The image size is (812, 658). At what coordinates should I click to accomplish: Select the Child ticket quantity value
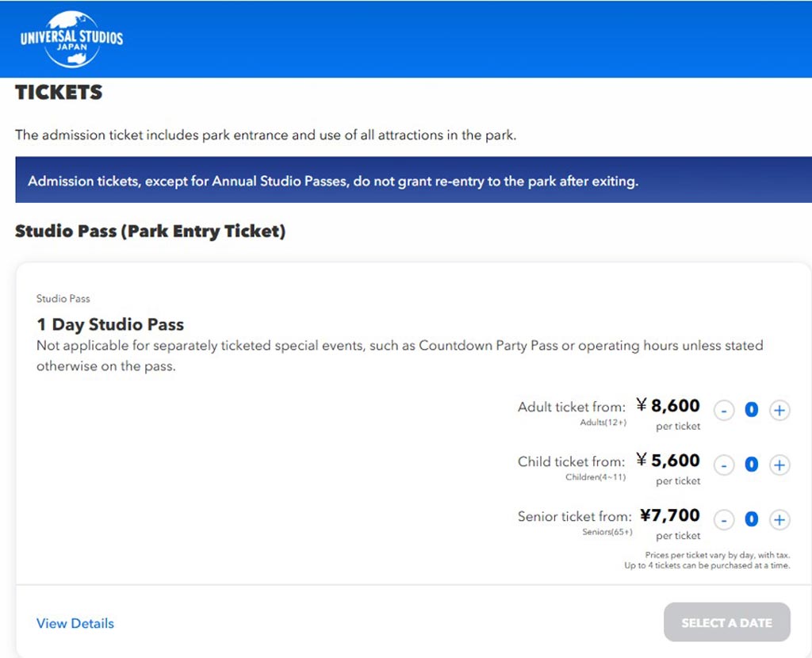pyautogui.click(x=752, y=465)
